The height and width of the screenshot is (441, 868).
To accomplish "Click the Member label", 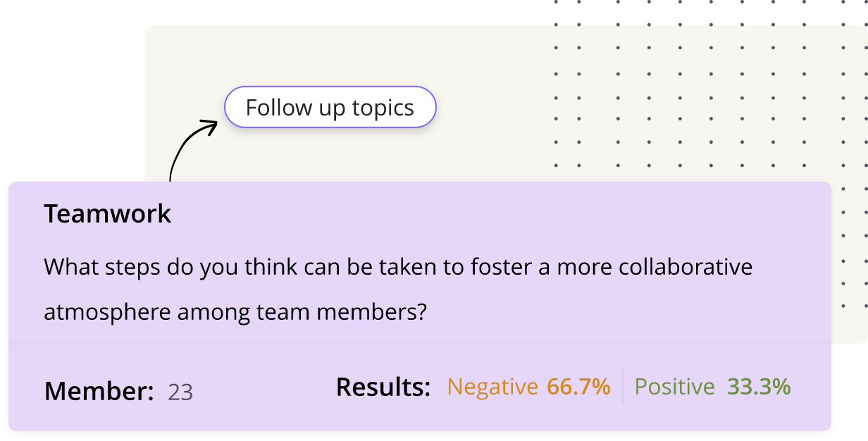I will point(99,391).
